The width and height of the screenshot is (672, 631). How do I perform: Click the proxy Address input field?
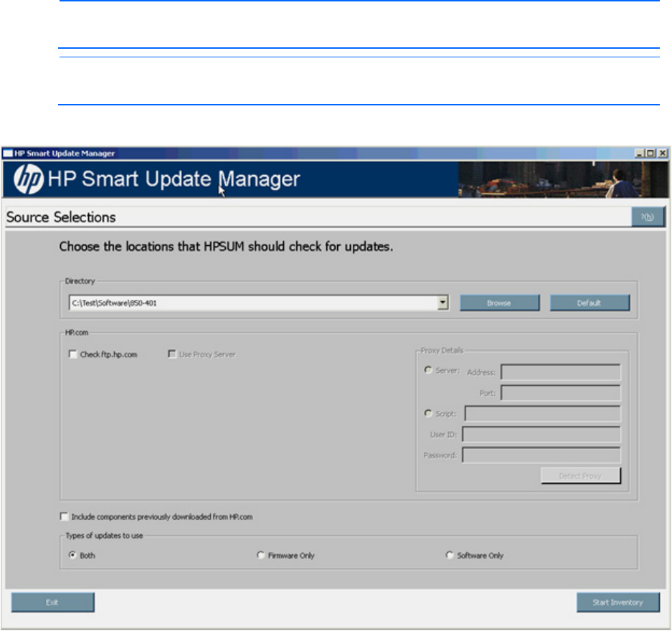[560, 372]
